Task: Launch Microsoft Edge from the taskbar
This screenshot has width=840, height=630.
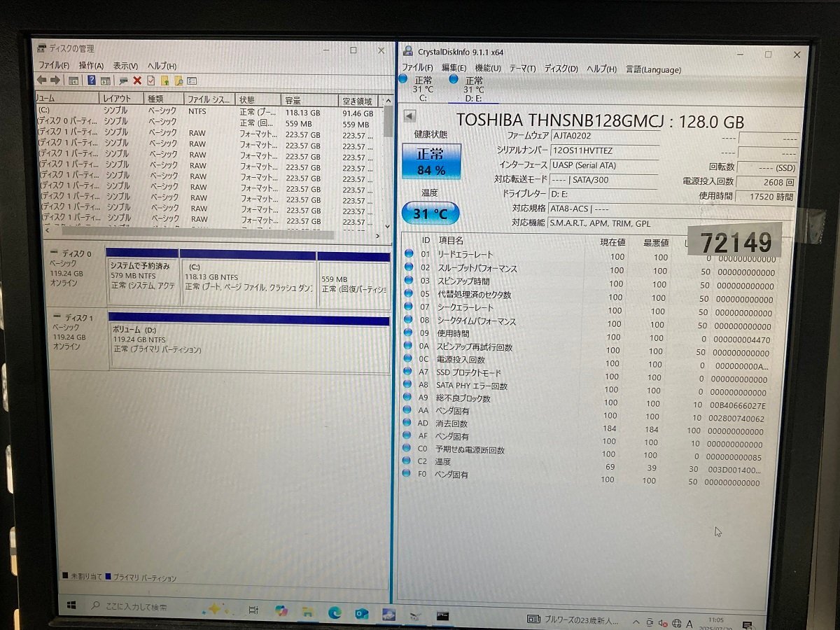Action: tap(335, 612)
